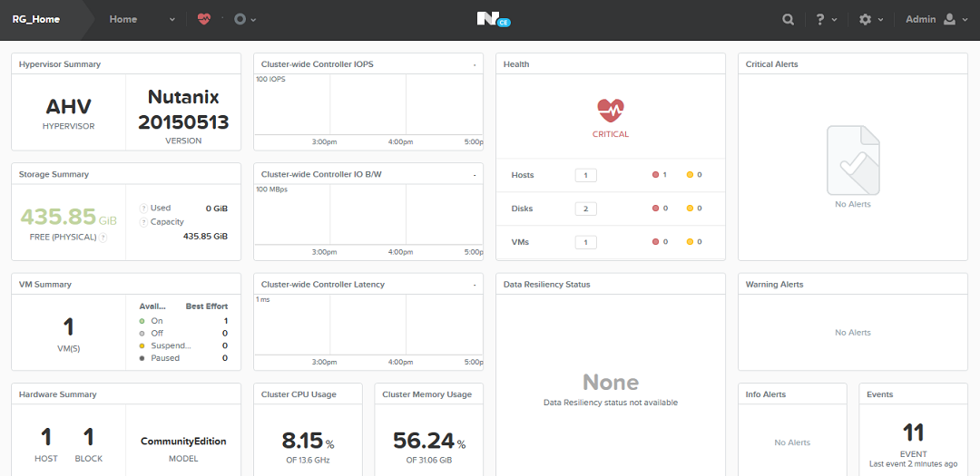This screenshot has width=980, height=476.
Task: Open the Admin account menu chevron
Action: (x=965, y=20)
